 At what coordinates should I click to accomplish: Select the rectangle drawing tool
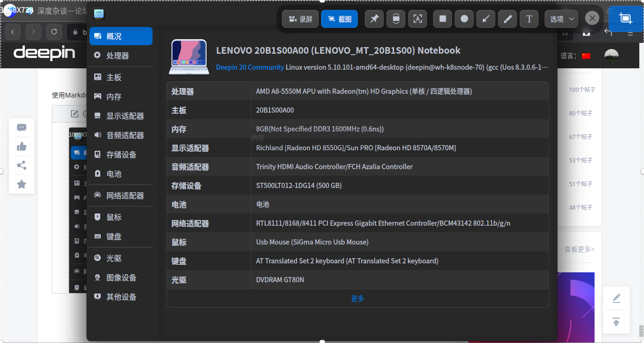click(x=443, y=19)
